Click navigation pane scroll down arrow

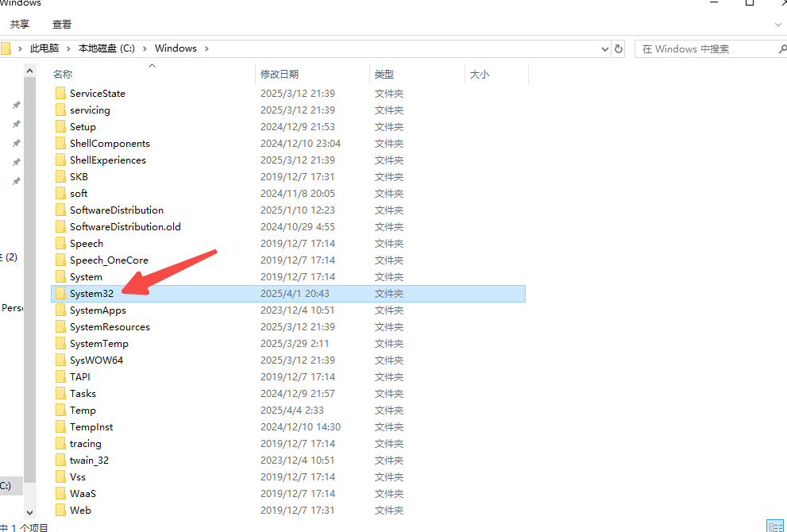click(29, 512)
